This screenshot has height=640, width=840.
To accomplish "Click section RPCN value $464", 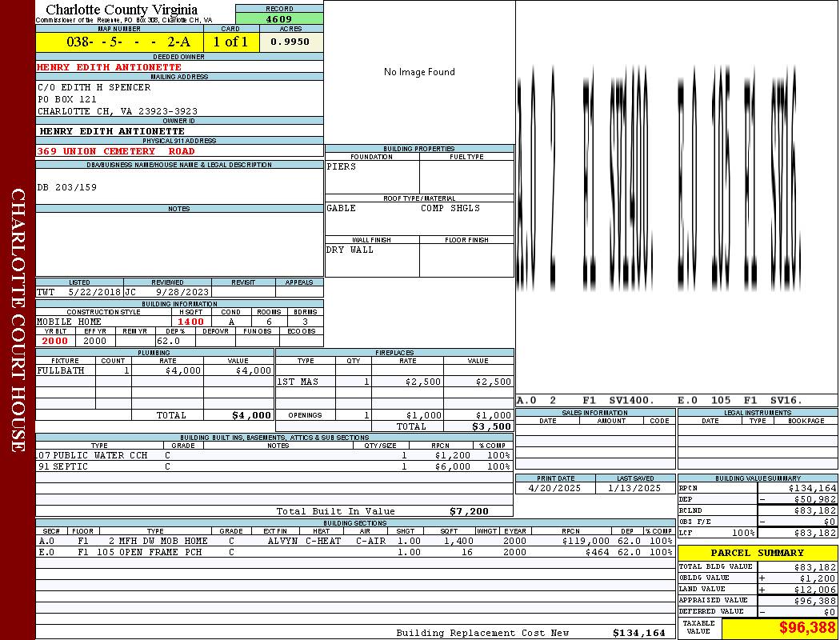I will (598, 552).
